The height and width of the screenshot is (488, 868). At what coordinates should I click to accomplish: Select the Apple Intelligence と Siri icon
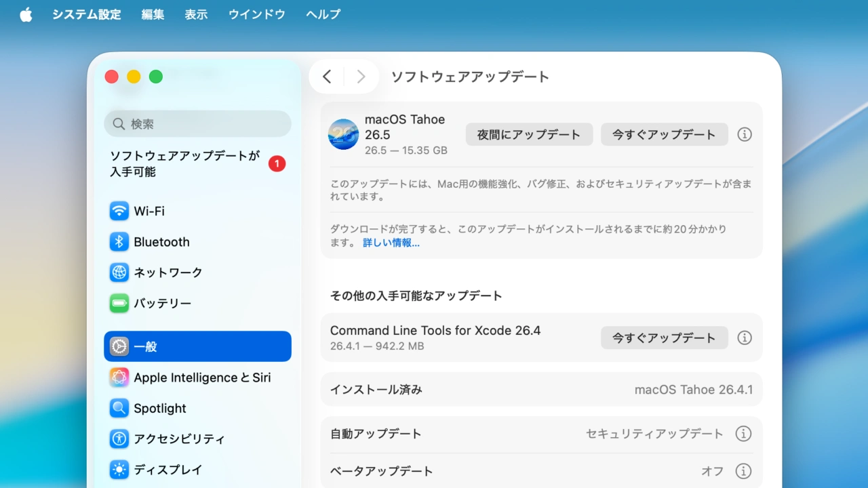(119, 378)
